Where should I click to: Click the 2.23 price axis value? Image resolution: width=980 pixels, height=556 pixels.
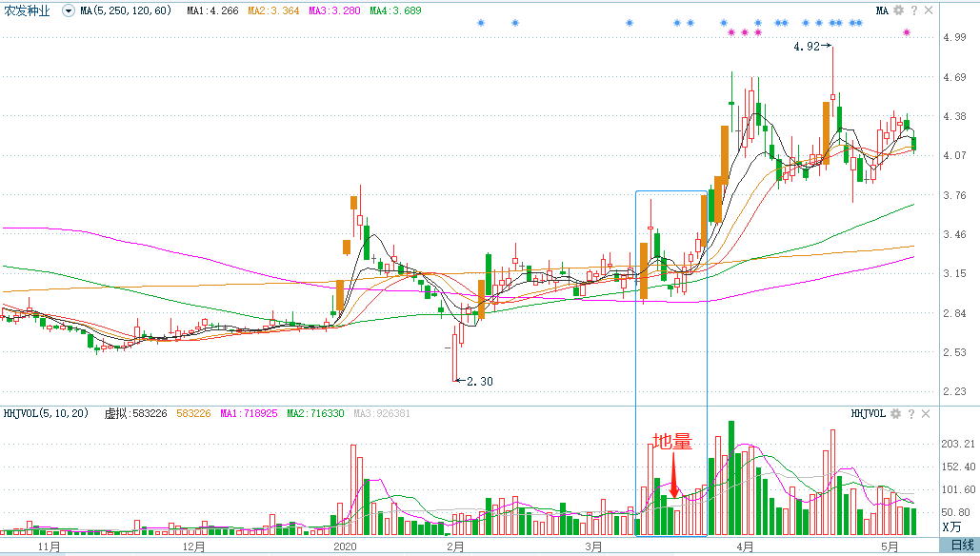click(x=955, y=391)
